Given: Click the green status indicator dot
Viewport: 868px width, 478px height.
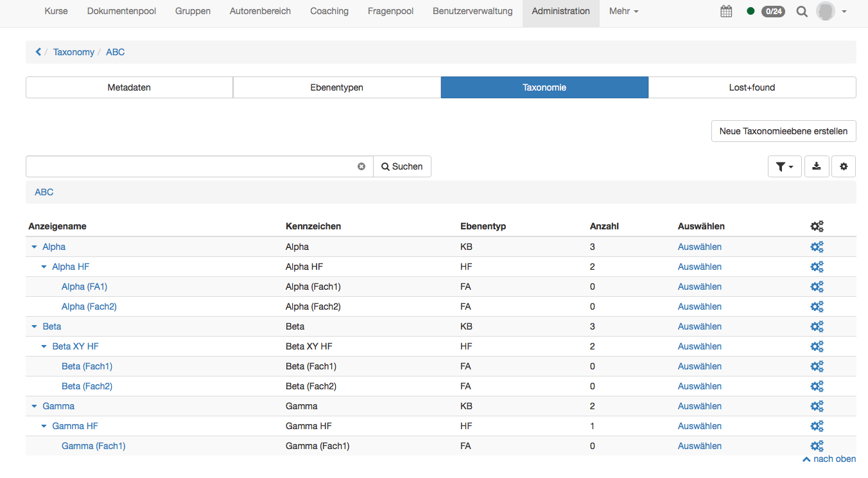Looking at the screenshot, I should pyautogui.click(x=750, y=11).
